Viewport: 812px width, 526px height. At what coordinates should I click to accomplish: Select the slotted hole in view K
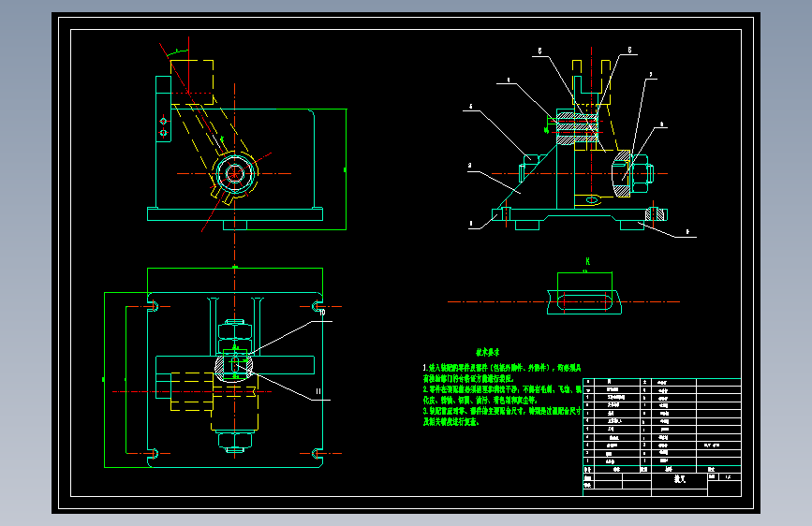pos(584,302)
